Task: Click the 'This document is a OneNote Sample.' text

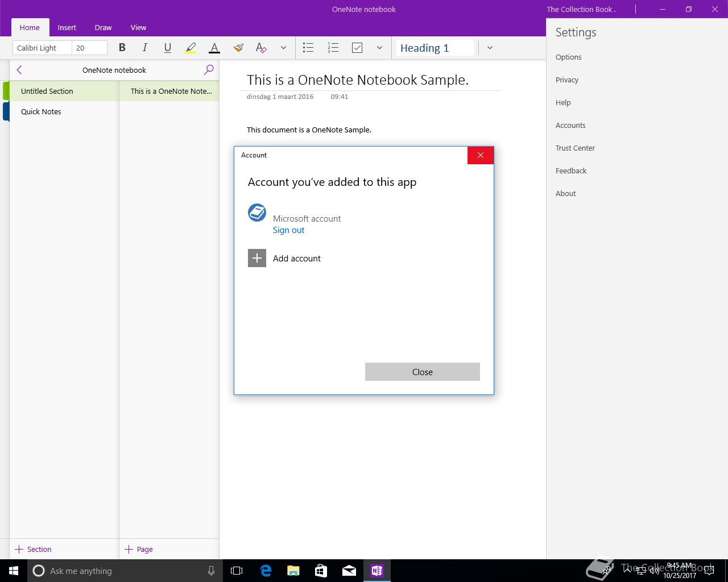Action: [309, 130]
